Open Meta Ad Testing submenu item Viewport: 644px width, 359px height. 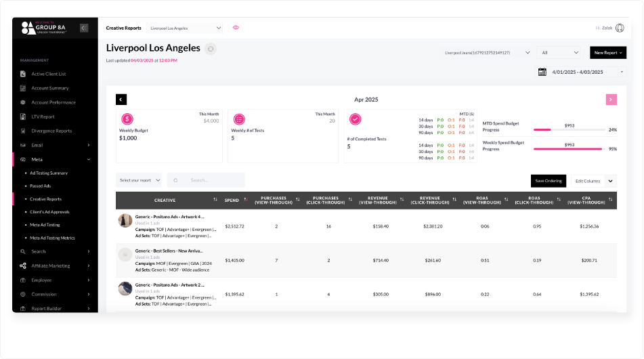pos(45,225)
